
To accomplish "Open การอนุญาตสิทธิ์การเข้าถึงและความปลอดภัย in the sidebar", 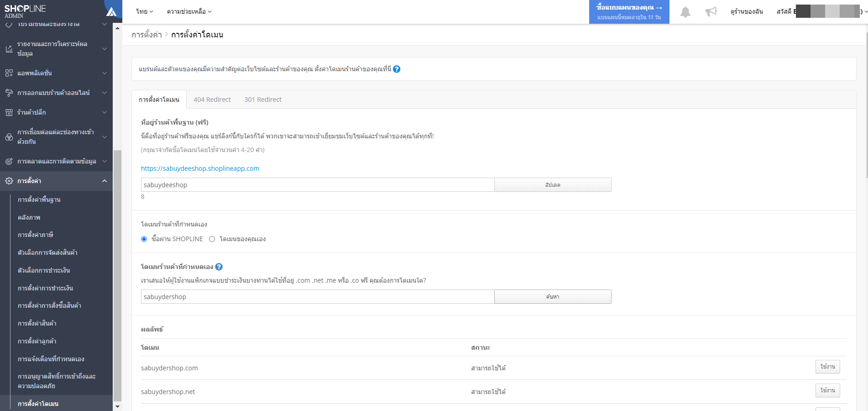I will coord(57,381).
